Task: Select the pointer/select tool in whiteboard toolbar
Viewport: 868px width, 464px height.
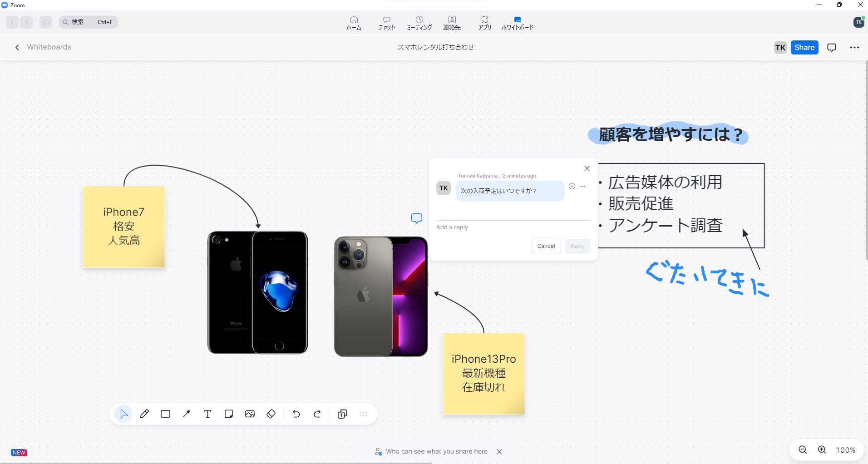Action: 123,414
